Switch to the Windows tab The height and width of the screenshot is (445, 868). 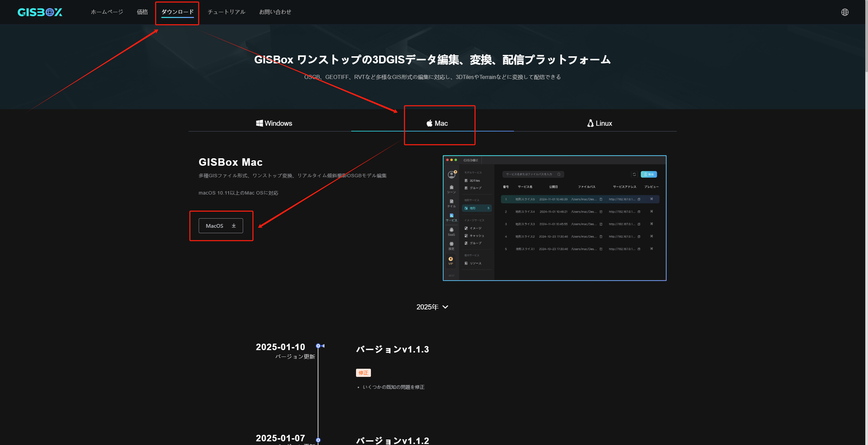pos(274,123)
